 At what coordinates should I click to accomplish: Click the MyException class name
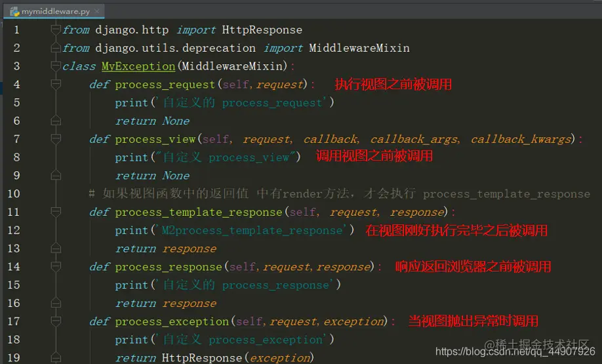tap(138, 66)
